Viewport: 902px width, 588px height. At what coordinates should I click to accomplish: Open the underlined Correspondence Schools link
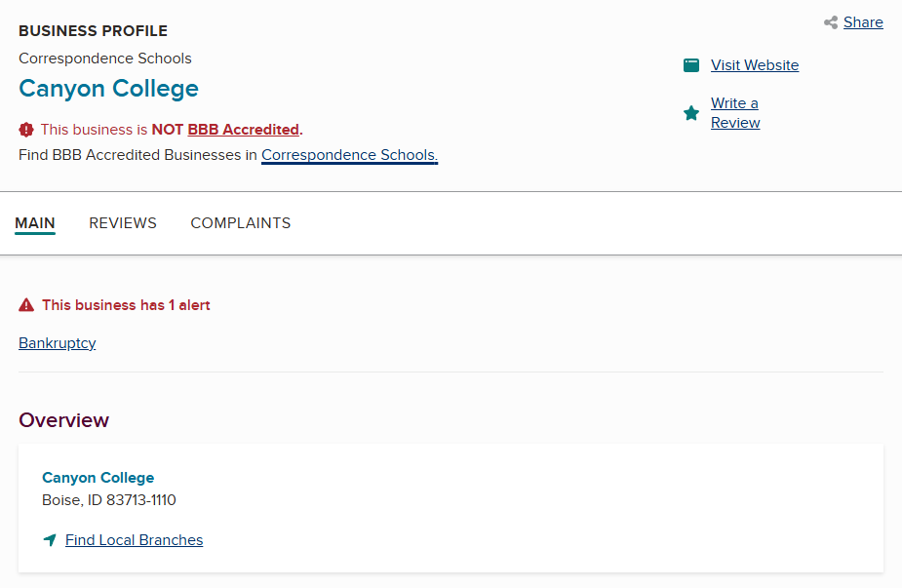(x=349, y=155)
